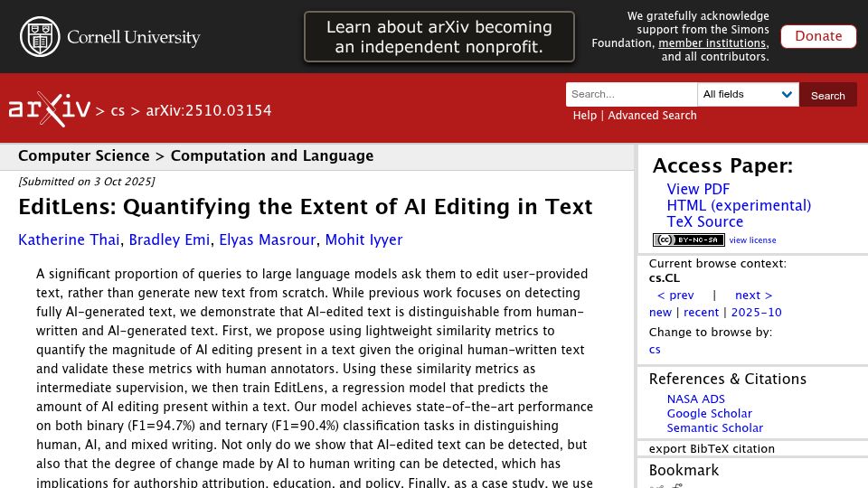This screenshot has height=488, width=868.
Task: Click the cs.CL browse context label
Action: tap(665, 277)
